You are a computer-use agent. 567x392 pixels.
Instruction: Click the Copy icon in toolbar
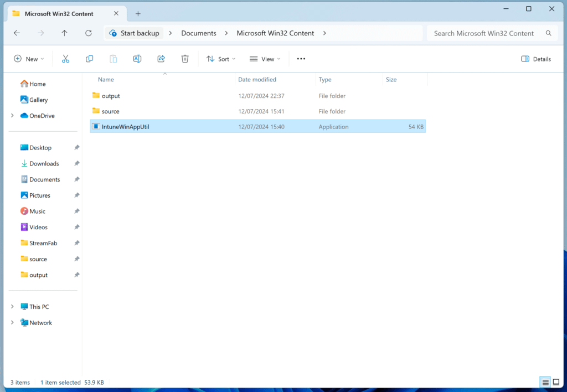89,59
